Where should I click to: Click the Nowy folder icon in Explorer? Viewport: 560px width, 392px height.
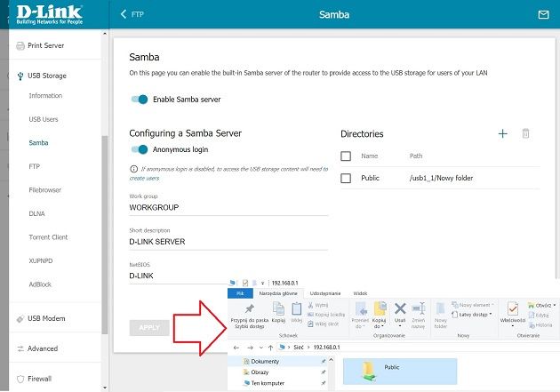coord(440,308)
